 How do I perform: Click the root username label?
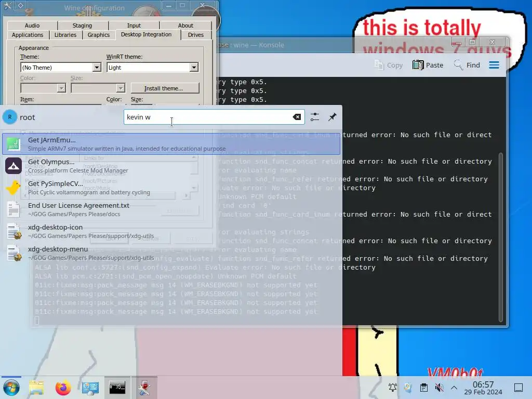tap(27, 117)
